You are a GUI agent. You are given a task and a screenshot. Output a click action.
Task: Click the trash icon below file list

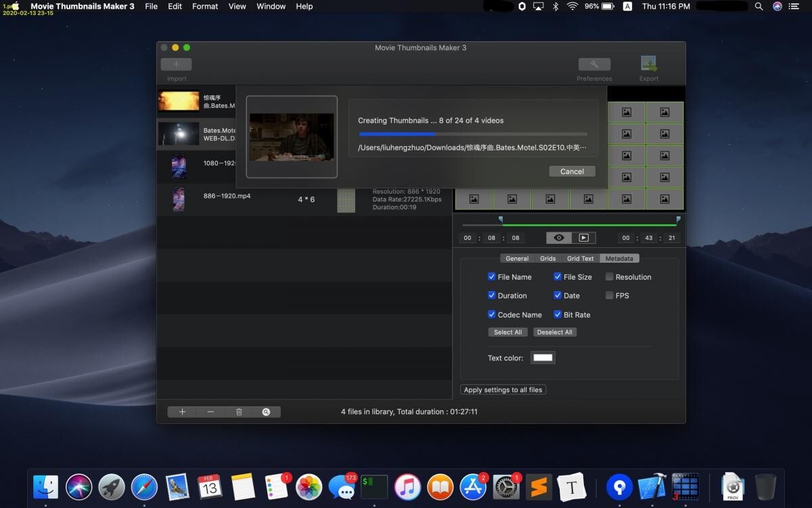(239, 412)
